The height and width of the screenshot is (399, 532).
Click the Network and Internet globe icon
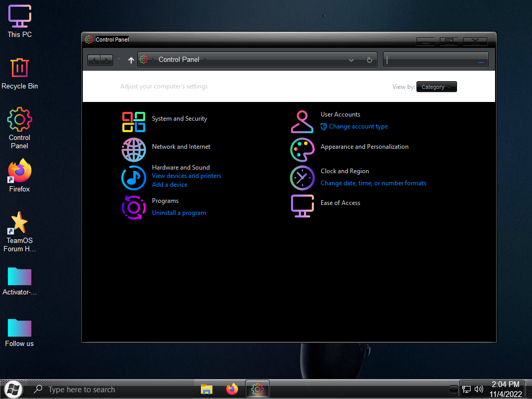click(x=134, y=149)
